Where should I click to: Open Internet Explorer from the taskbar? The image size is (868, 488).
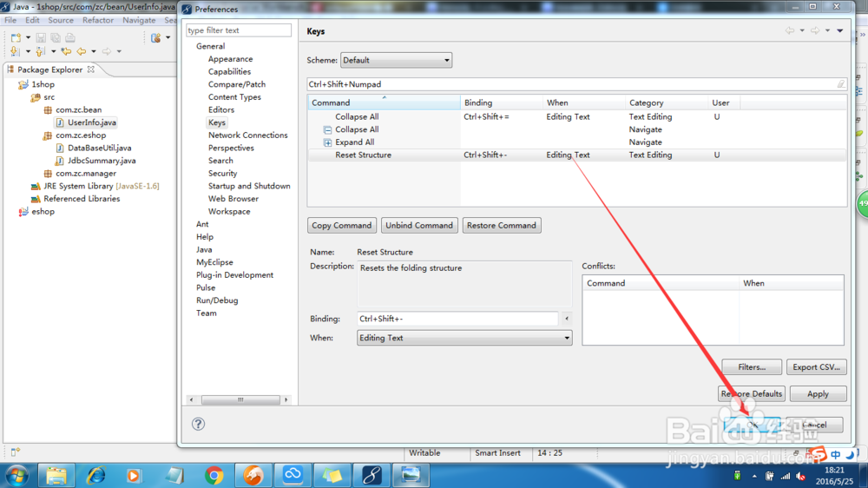tap(95, 475)
